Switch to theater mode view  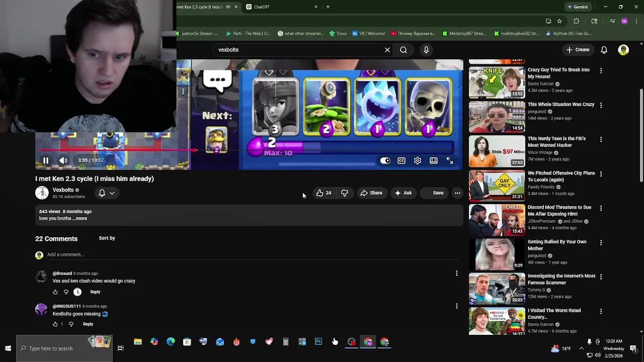click(434, 160)
